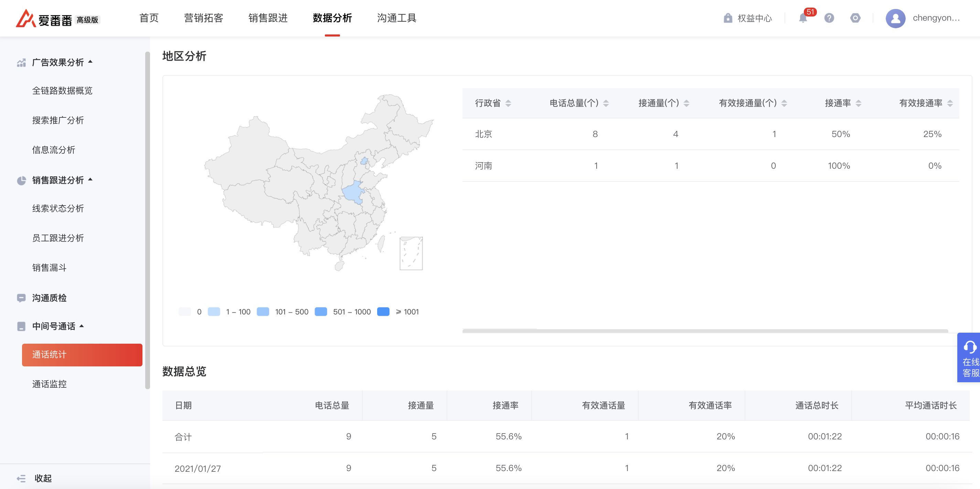Click the 日期 column header

click(183, 405)
